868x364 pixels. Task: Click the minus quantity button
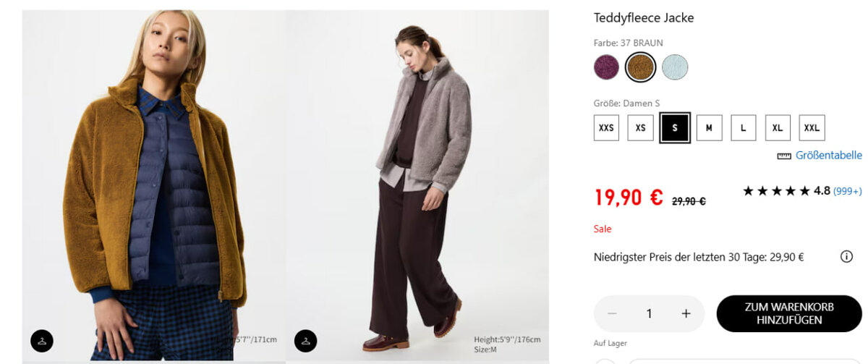(613, 313)
